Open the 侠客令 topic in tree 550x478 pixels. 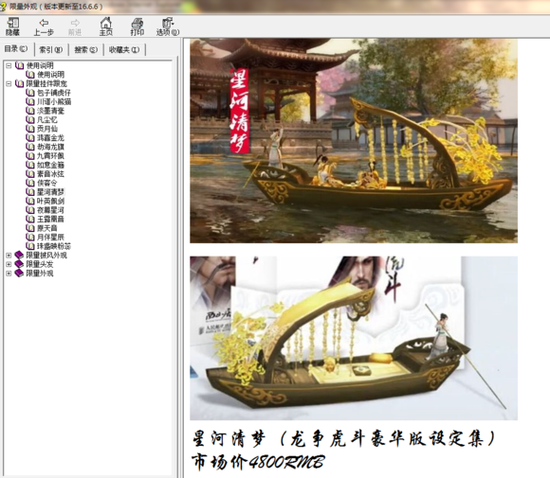(x=47, y=183)
